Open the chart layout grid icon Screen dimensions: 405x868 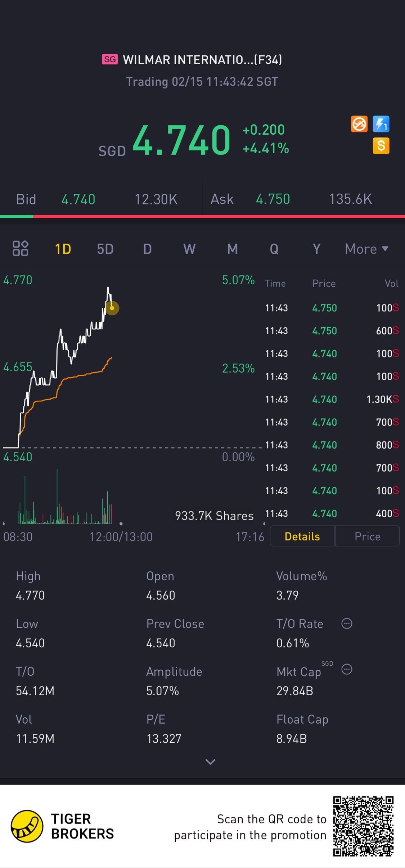[x=21, y=248]
